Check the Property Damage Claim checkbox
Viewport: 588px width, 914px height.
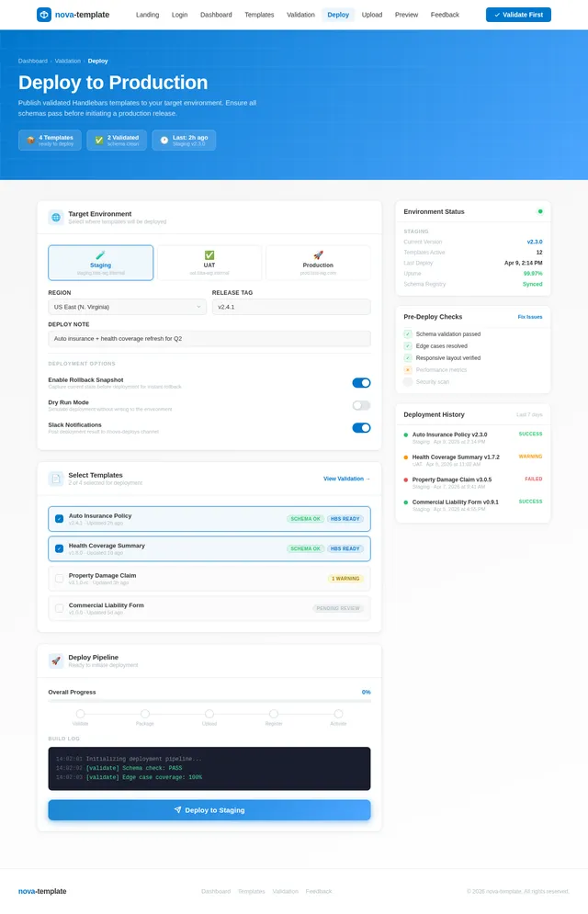click(x=59, y=578)
